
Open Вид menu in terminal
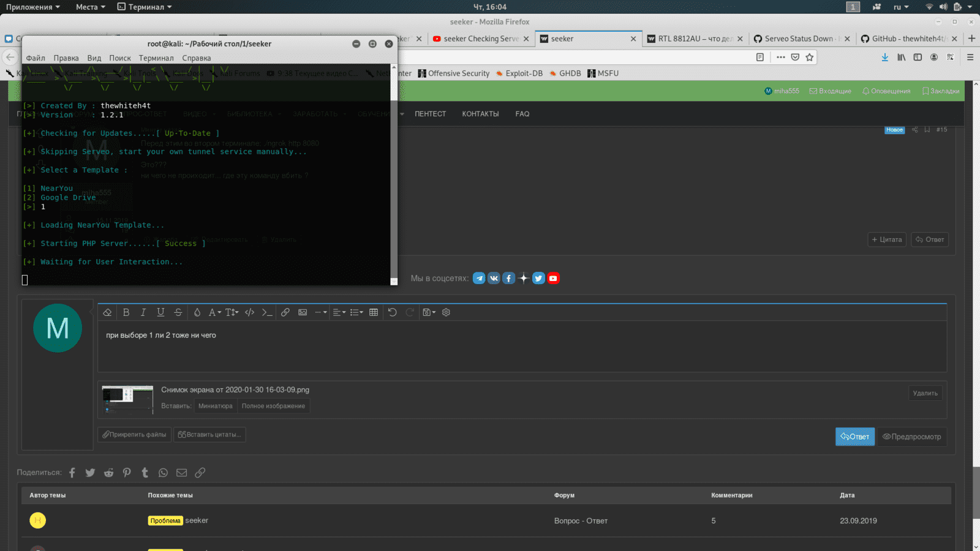pyautogui.click(x=94, y=58)
